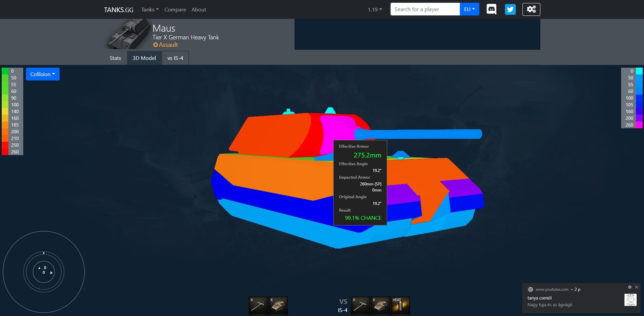This screenshot has height=316, width=644.
Task: Click the 275.2mm effective armor value
Action: [x=367, y=155]
